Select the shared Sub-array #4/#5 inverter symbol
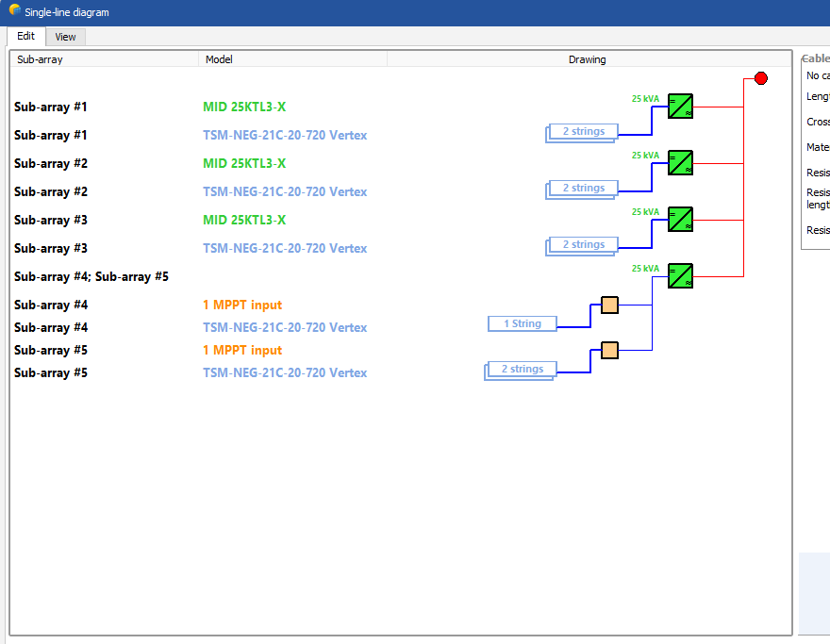The image size is (830, 644). point(680,276)
